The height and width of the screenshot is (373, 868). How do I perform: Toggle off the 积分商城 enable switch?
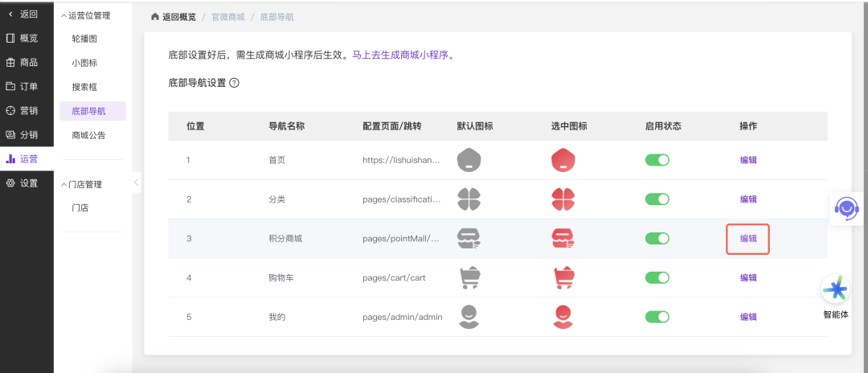coord(657,239)
